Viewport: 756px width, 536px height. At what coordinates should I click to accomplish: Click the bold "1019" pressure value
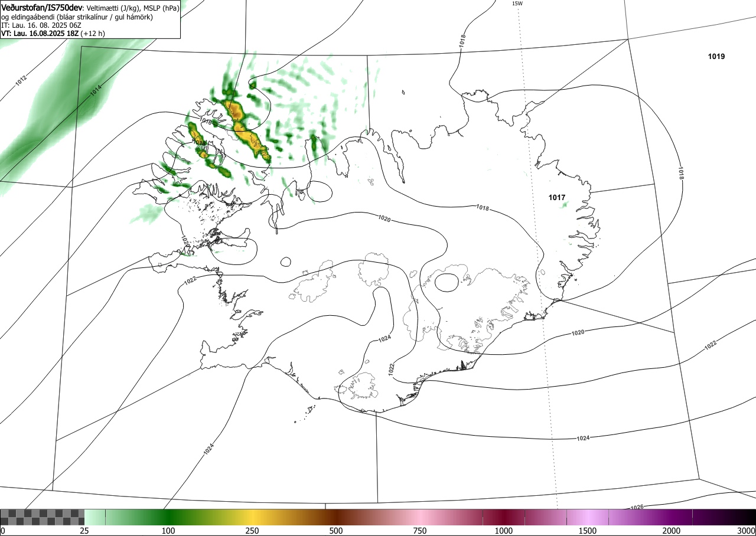click(x=716, y=57)
